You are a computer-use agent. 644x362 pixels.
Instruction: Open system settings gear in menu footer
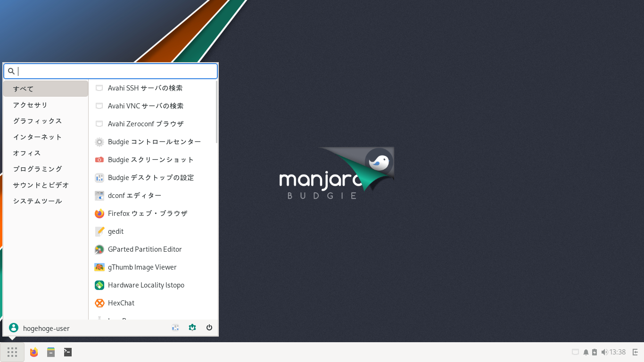pyautogui.click(x=192, y=328)
